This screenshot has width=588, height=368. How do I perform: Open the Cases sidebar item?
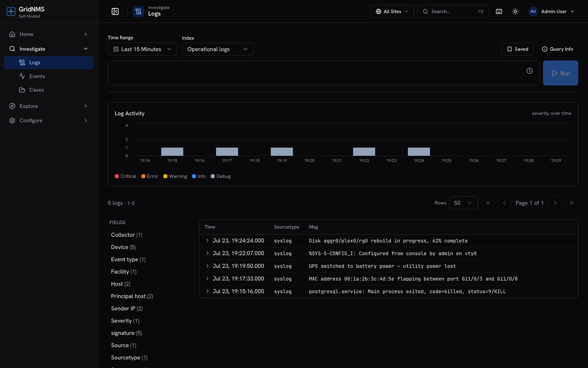point(49,90)
